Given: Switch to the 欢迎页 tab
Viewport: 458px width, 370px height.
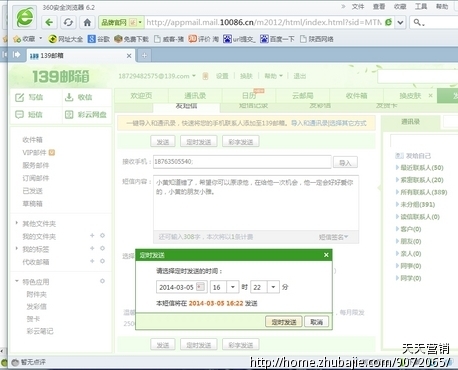Looking at the screenshot, I should click(x=141, y=96).
